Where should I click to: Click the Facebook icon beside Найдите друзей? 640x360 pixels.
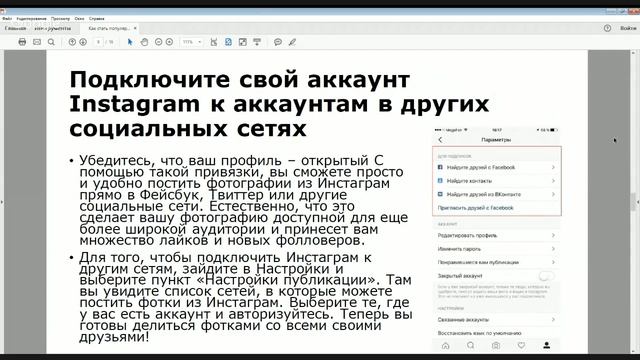coord(440,167)
